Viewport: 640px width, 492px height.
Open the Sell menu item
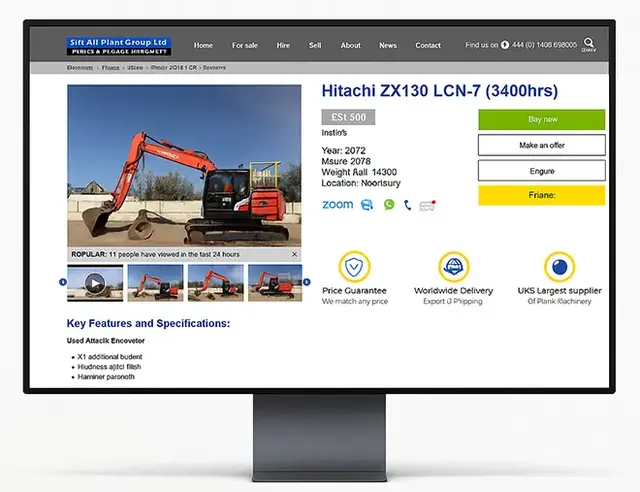315,45
